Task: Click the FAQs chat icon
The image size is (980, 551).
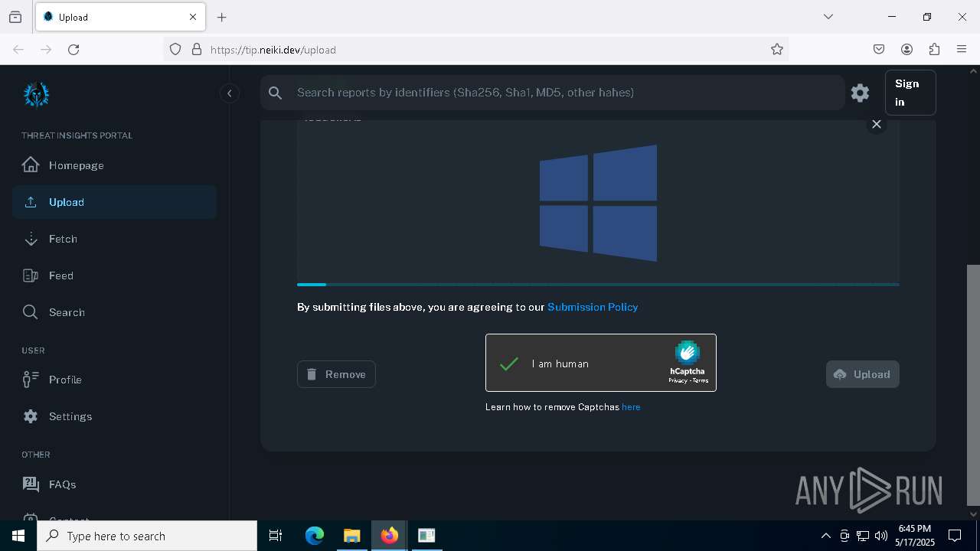Action: click(x=31, y=484)
